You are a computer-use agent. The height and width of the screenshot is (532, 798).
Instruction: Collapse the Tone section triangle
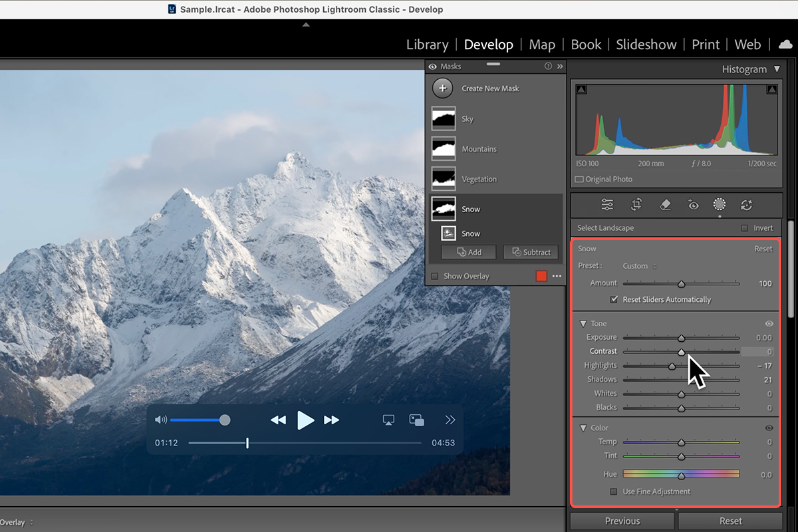coord(583,324)
